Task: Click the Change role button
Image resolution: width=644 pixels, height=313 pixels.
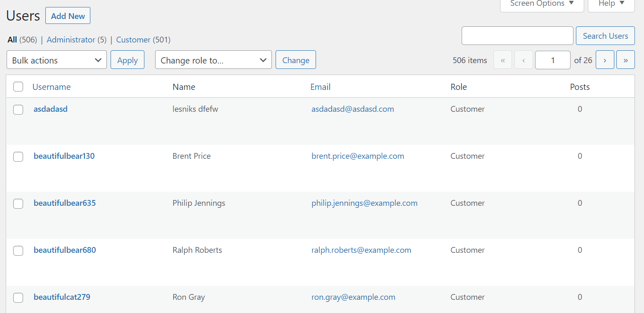Action: [296, 60]
